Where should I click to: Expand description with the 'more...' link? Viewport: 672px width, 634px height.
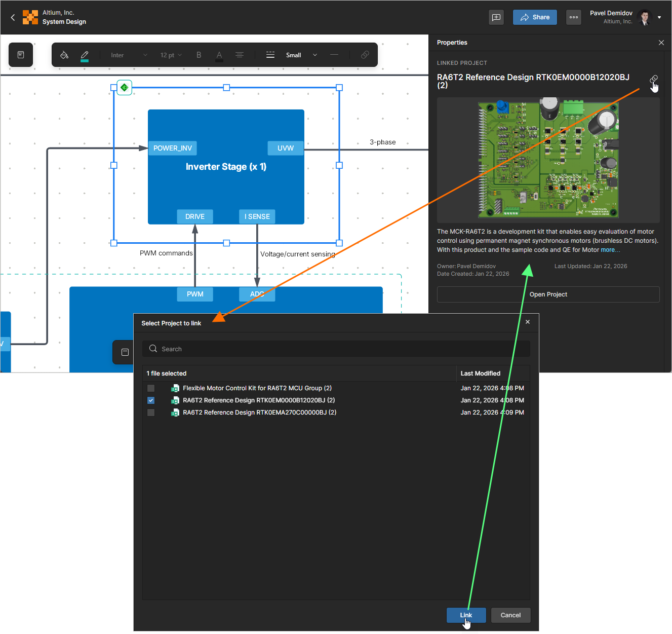click(x=610, y=250)
